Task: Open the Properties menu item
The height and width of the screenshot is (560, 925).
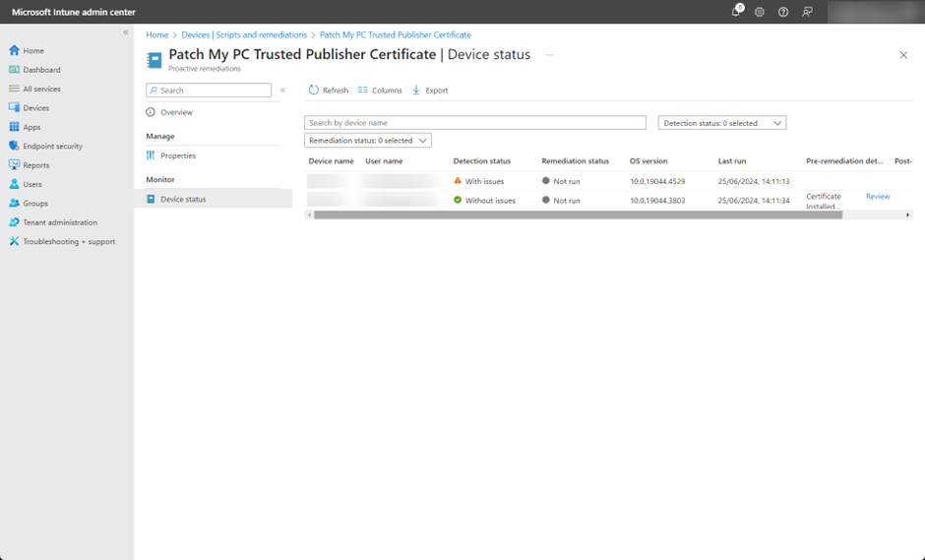Action: [177, 156]
